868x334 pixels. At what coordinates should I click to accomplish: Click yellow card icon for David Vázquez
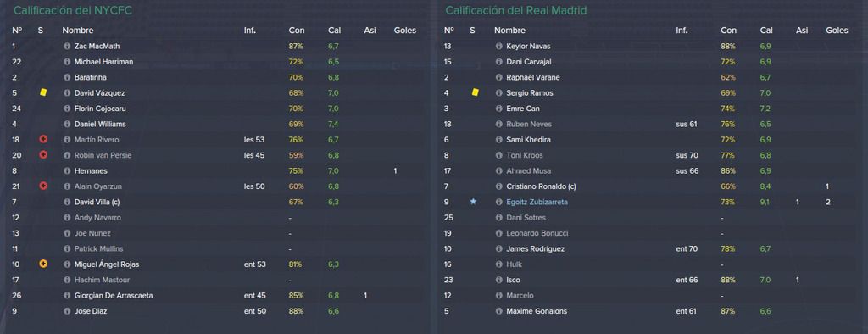tap(43, 93)
